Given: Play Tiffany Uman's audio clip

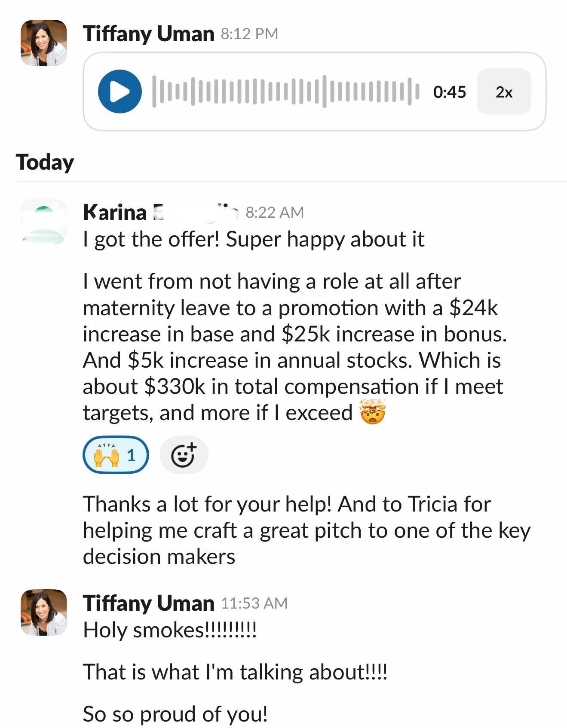Looking at the screenshot, I should point(120,91).
